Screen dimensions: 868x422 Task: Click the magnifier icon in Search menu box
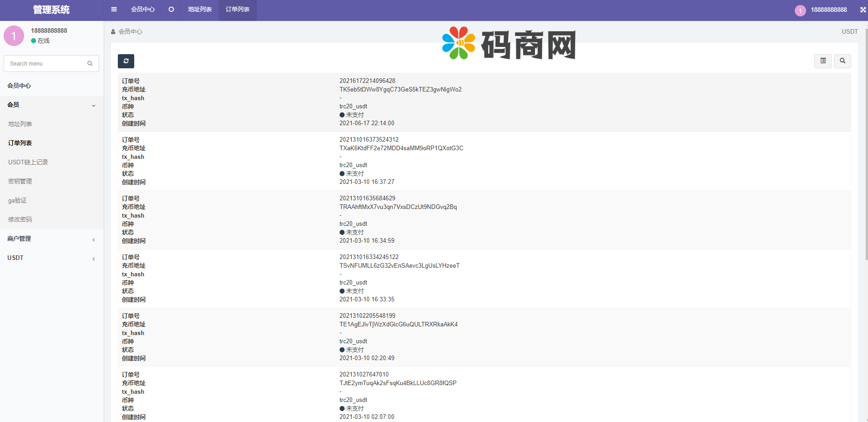point(90,64)
